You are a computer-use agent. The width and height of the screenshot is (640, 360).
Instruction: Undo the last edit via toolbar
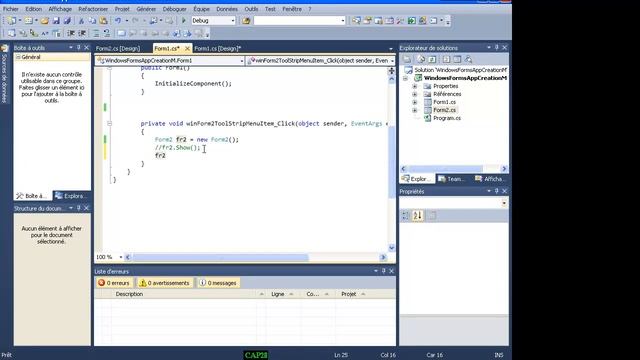pyautogui.click(x=118, y=20)
